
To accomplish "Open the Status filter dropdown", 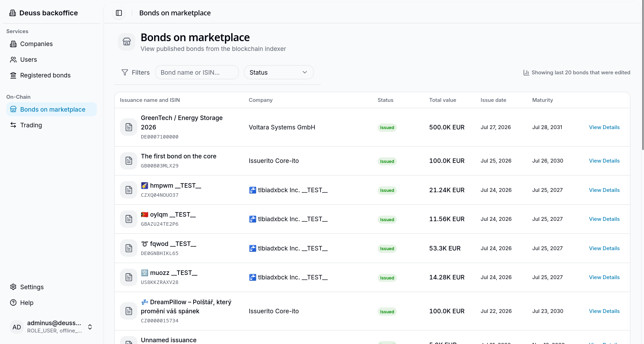I will coord(279,72).
